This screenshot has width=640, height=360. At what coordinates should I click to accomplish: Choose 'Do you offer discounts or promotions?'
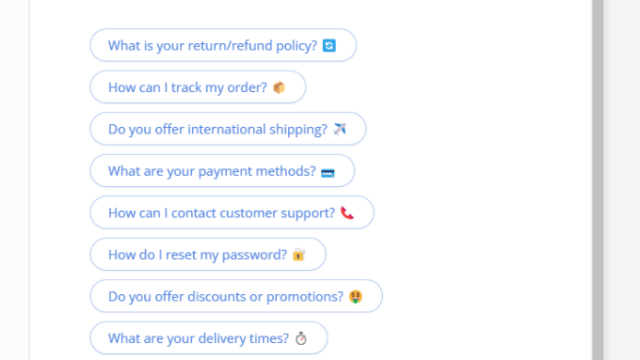[x=236, y=296]
